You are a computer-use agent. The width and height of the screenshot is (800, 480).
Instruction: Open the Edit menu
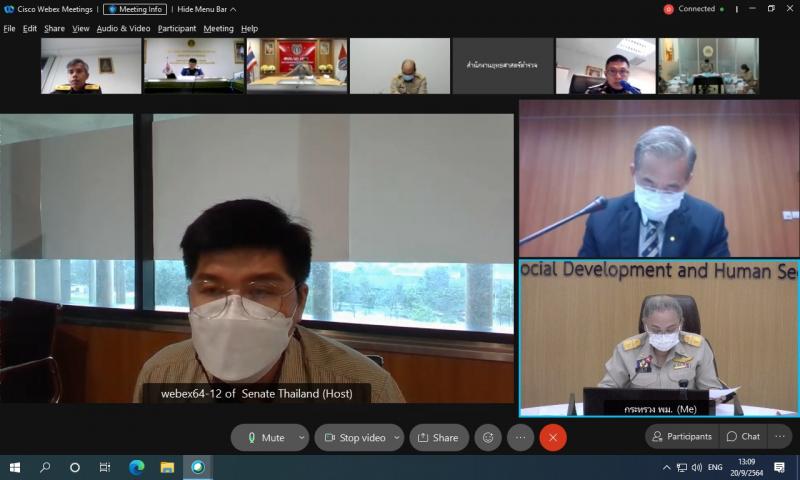[x=30, y=29]
